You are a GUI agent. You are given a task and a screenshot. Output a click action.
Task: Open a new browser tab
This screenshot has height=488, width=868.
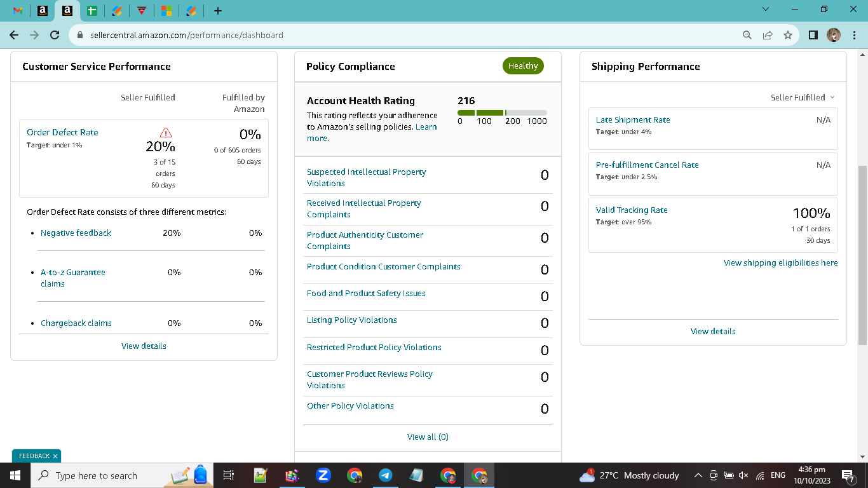tap(218, 11)
